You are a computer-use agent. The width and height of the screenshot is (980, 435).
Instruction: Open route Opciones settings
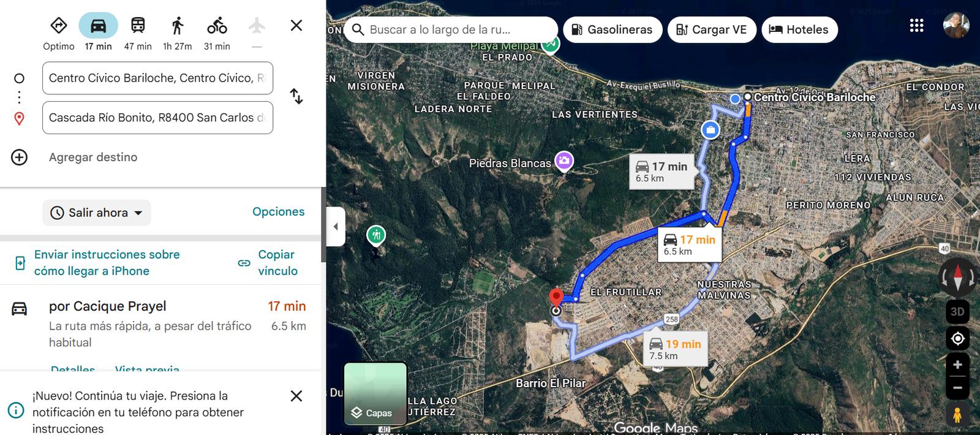tap(278, 211)
